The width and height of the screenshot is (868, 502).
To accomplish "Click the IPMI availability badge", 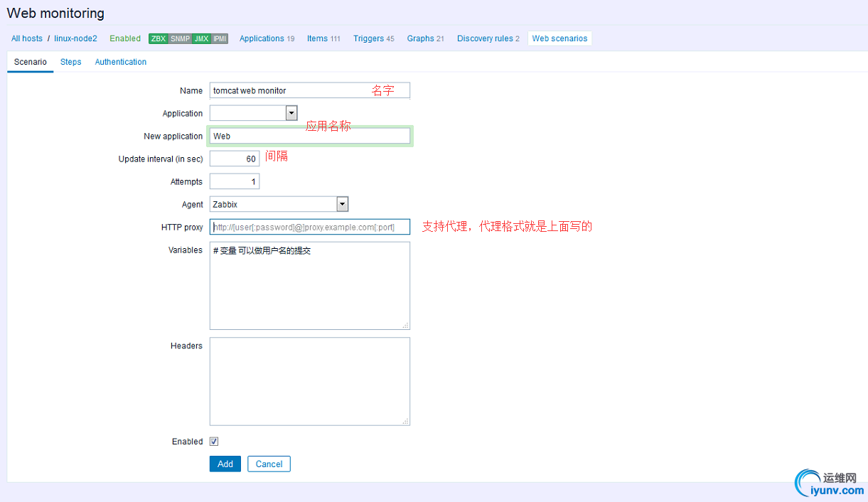I will coord(220,38).
